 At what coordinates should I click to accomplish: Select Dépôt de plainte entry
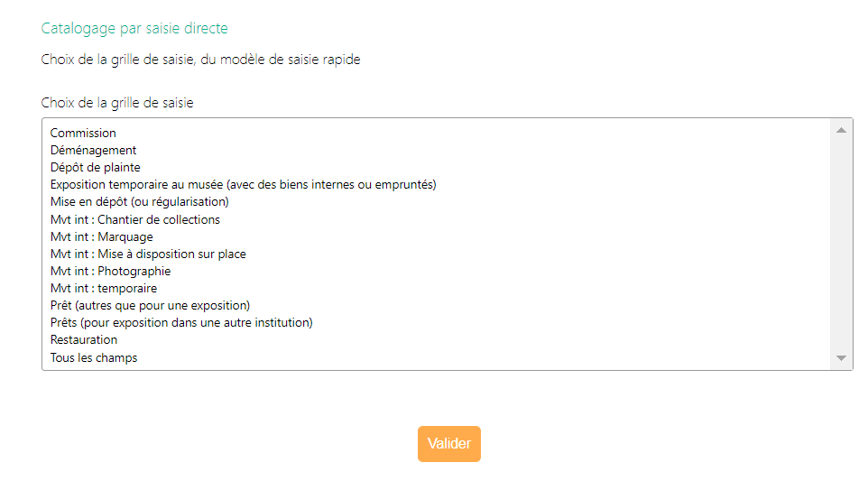tap(96, 167)
